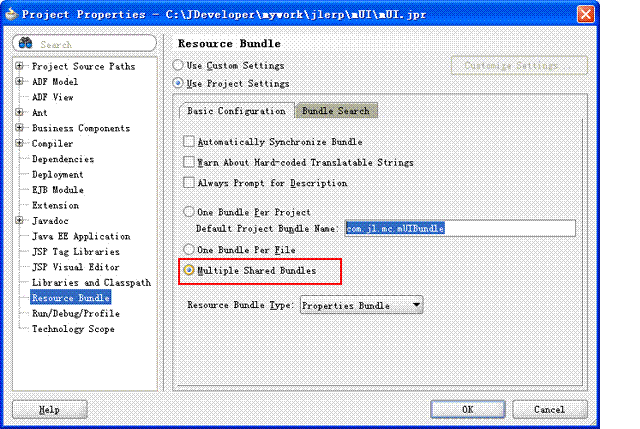The width and height of the screenshot is (640, 429).
Task: Select Ant in the tree
Action: click(40, 113)
